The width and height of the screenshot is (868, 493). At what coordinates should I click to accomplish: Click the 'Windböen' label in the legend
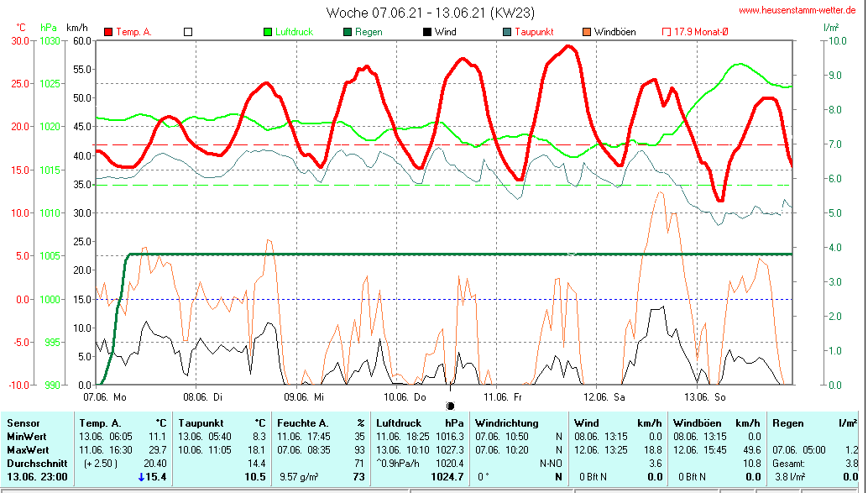tap(615, 32)
